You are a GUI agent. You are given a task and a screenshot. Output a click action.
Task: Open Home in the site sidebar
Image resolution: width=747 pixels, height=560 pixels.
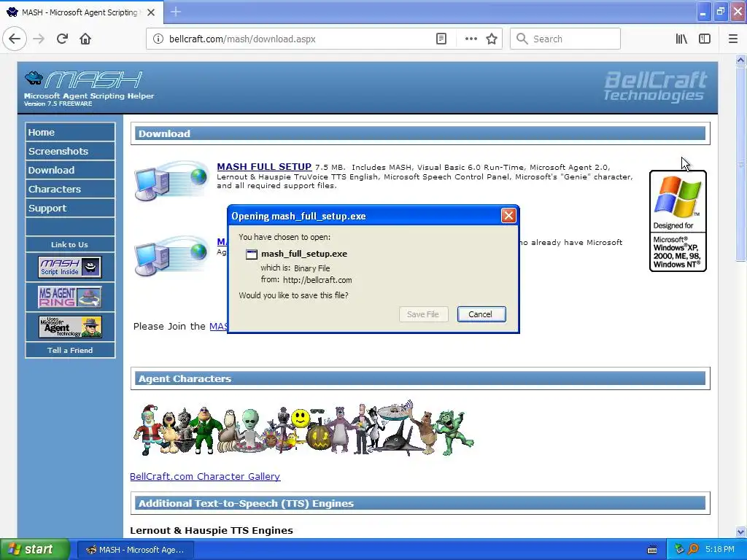[x=70, y=133]
